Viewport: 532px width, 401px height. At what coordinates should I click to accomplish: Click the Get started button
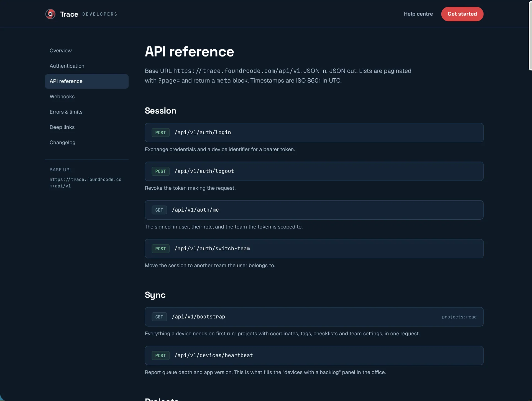462,14
